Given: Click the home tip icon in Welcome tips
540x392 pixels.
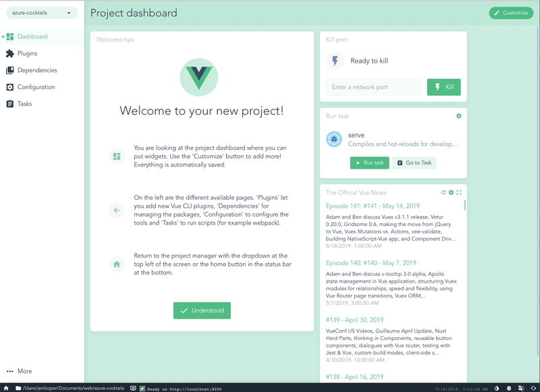Looking at the screenshot, I should point(117,264).
